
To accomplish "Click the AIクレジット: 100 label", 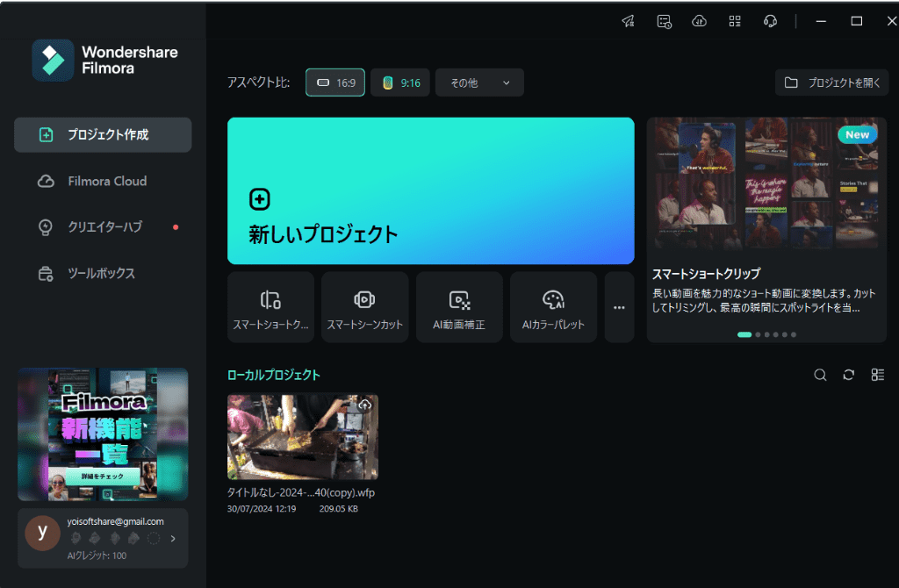I will point(97,556).
